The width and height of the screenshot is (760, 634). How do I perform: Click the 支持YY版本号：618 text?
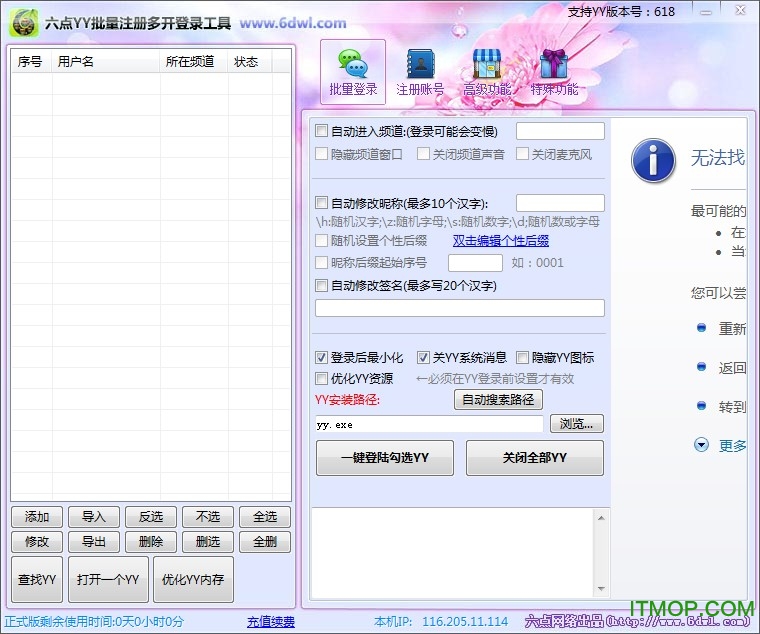(621, 12)
